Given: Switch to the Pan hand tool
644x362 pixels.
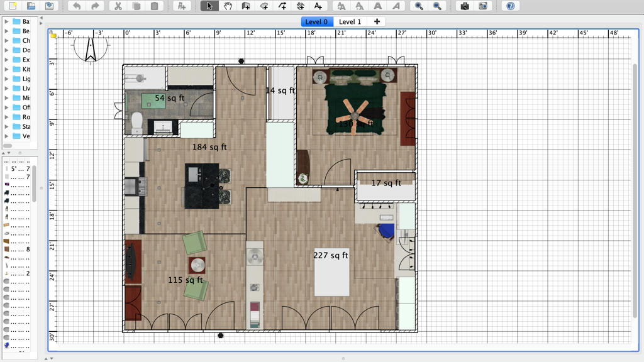Looking at the screenshot, I should pos(228,6).
